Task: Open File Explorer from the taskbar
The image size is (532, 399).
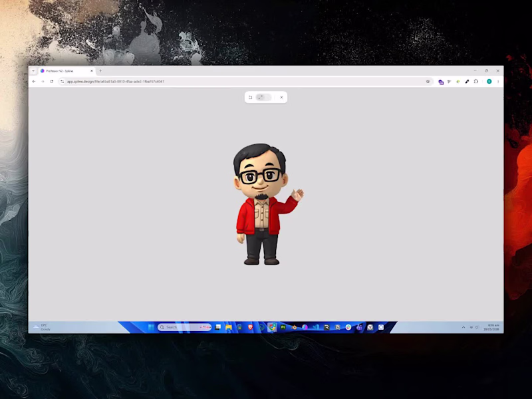Action: tap(229, 327)
